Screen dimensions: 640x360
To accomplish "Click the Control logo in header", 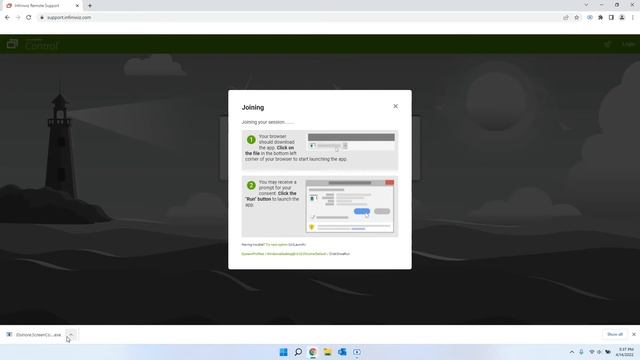I will [33, 44].
